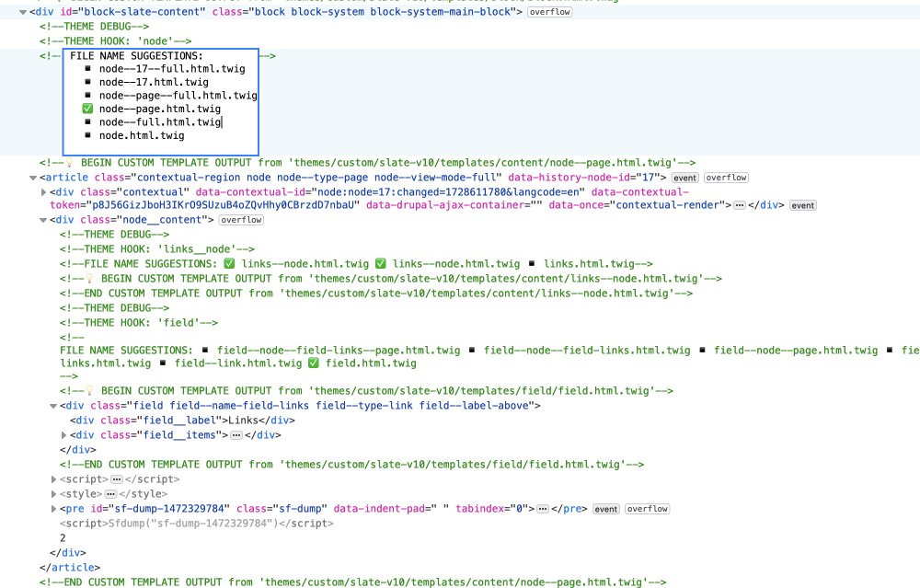The height and width of the screenshot is (588, 920).
Task: Expand ellipsis inside pre sf-dump element
Action: click(543, 509)
